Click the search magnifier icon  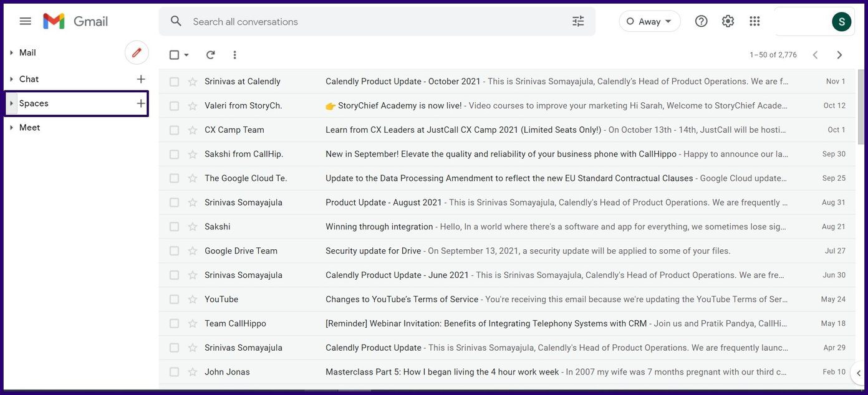[176, 21]
